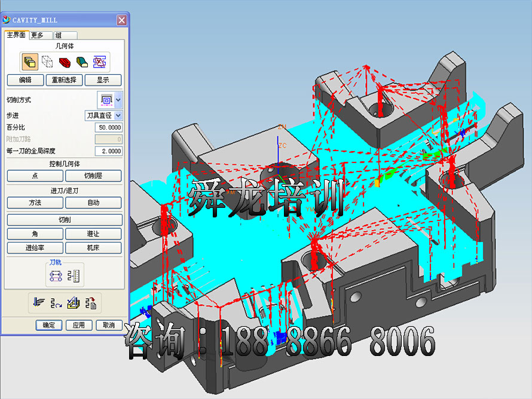
Task: Click the 角 corner button
Action: (x=35, y=234)
